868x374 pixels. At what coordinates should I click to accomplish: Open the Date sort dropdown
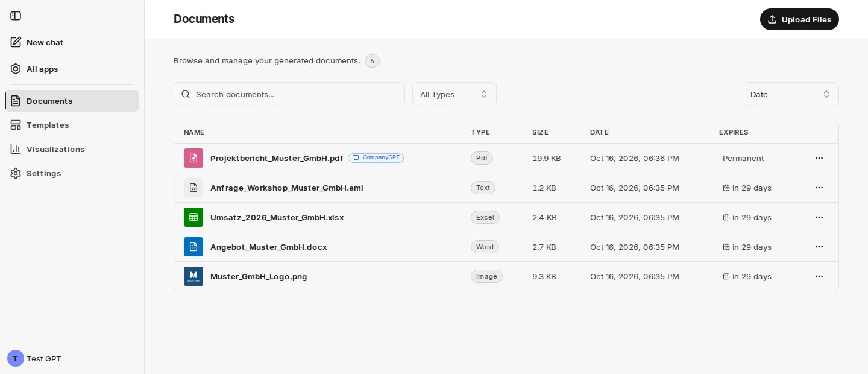pos(791,94)
